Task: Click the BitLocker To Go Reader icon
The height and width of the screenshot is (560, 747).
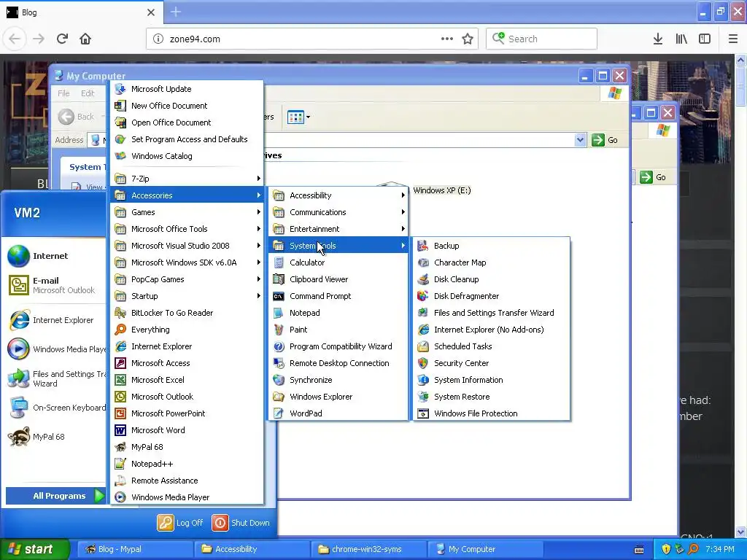Action: pyautogui.click(x=120, y=313)
